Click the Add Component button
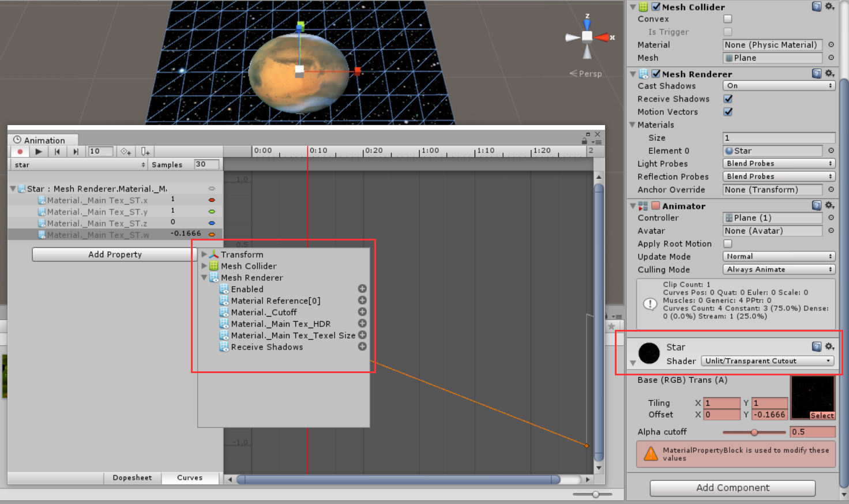The width and height of the screenshot is (849, 504). coord(732,487)
